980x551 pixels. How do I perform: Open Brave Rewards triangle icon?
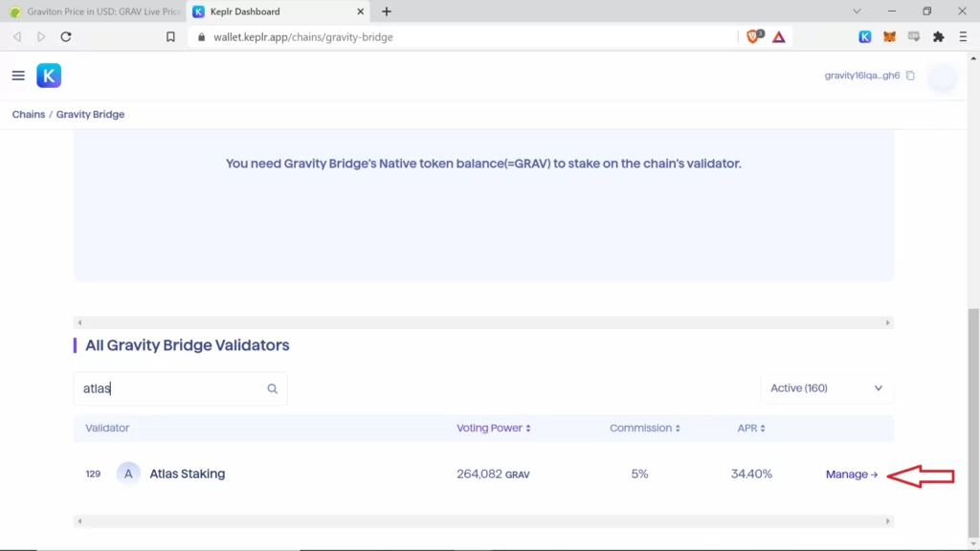(779, 37)
